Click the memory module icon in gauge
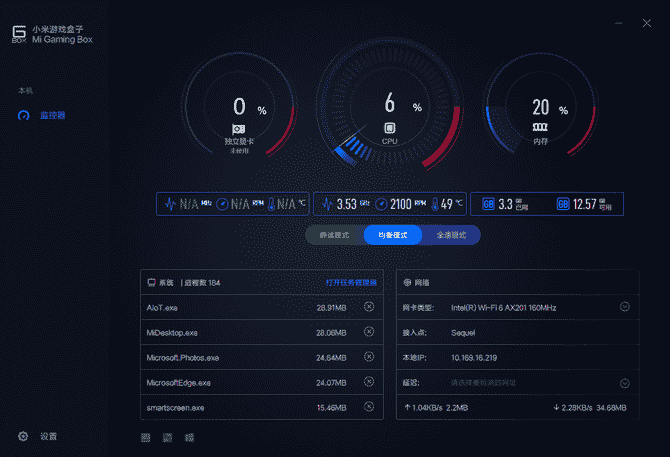670x457 pixels. click(x=540, y=127)
